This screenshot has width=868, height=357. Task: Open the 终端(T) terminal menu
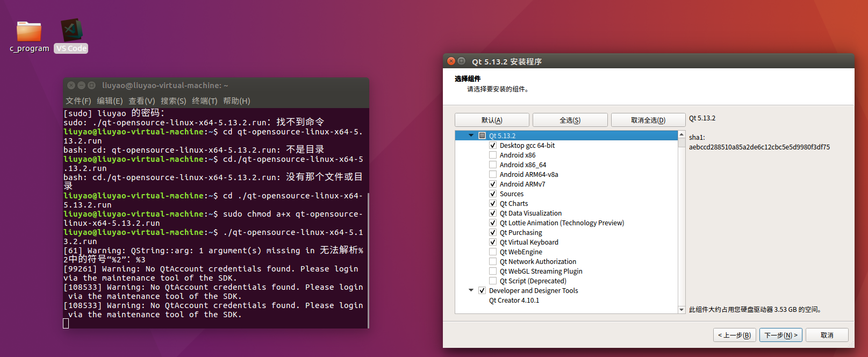click(205, 101)
